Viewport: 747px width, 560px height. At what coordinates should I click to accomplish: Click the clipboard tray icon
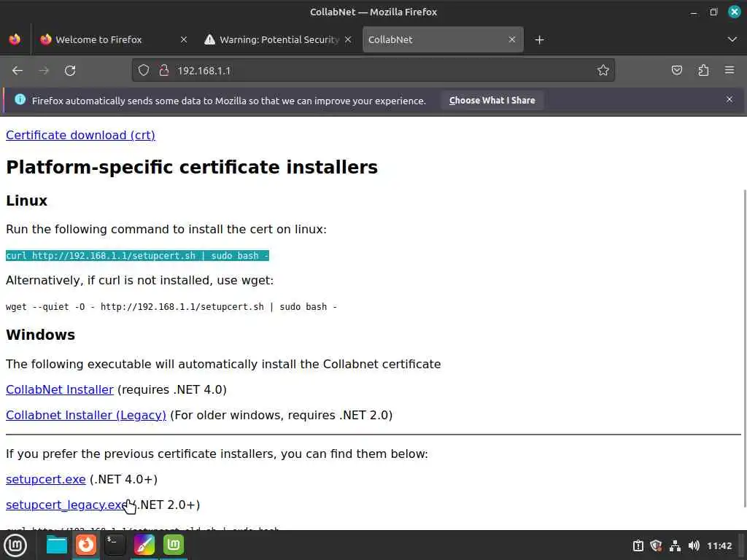pyautogui.click(x=638, y=545)
